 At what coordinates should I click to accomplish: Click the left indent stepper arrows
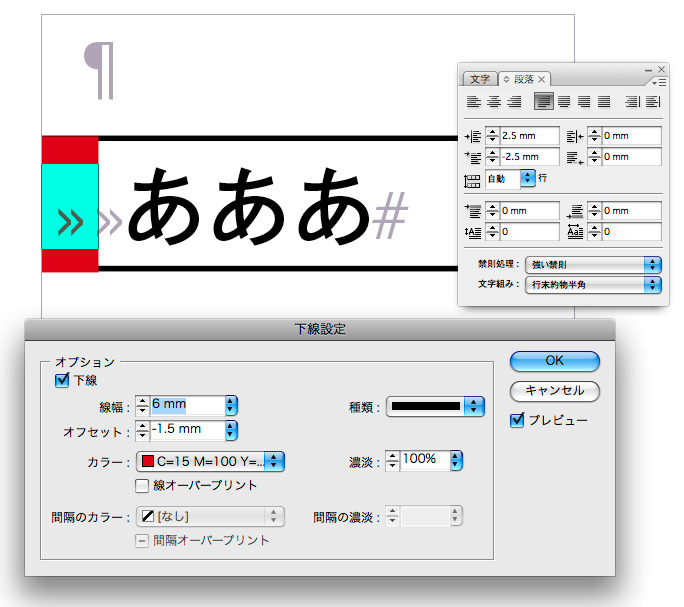(x=492, y=136)
